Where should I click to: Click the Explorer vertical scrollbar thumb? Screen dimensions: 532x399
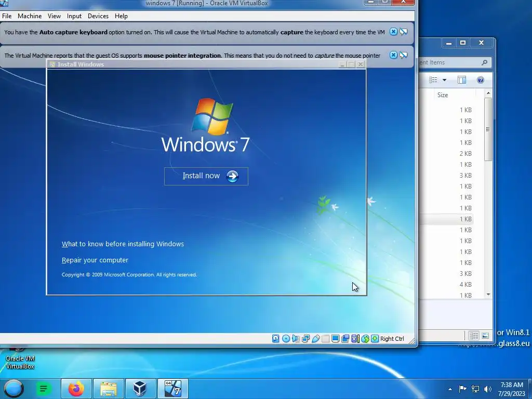[x=488, y=129]
